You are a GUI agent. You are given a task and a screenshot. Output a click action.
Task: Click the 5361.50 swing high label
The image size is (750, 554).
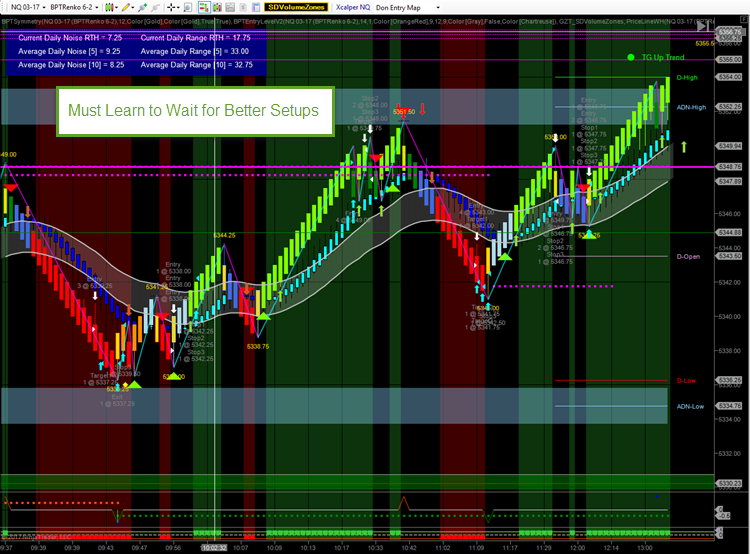pyautogui.click(x=404, y=111)
